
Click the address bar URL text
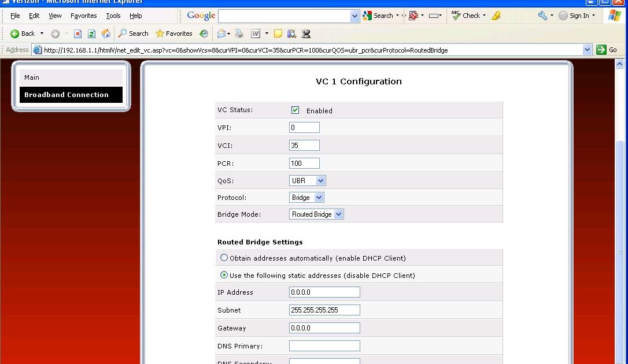246,50
